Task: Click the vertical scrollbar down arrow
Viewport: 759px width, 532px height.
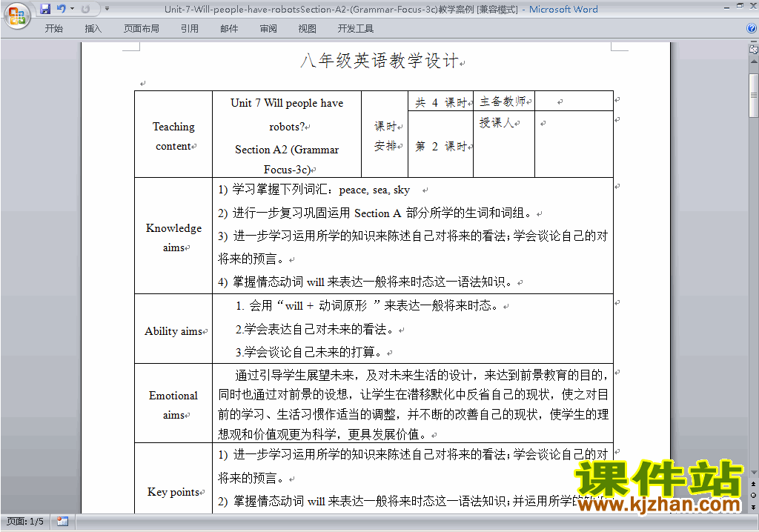Action: (753, 473)
